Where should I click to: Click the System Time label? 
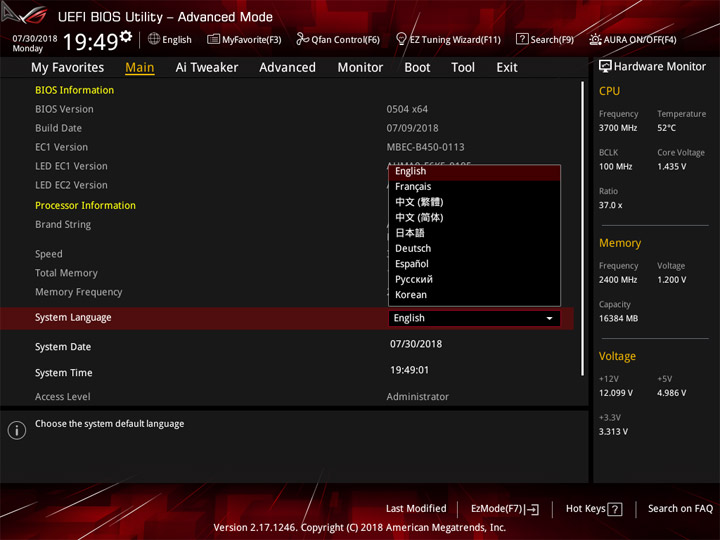click(63, 372)
